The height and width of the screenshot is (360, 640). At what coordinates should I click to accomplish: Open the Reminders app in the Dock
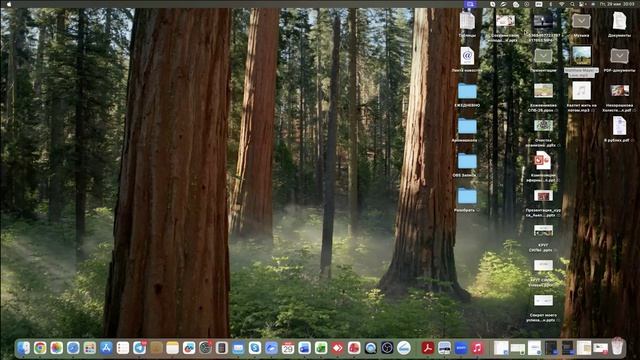122,348
